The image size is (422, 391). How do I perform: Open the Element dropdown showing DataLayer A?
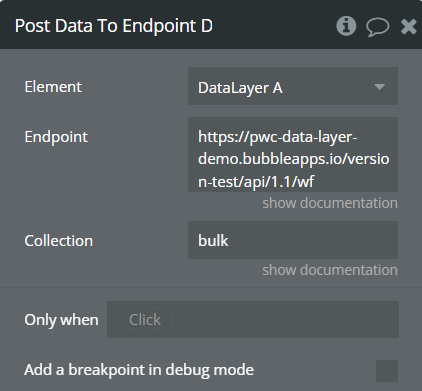pos(293,86)
